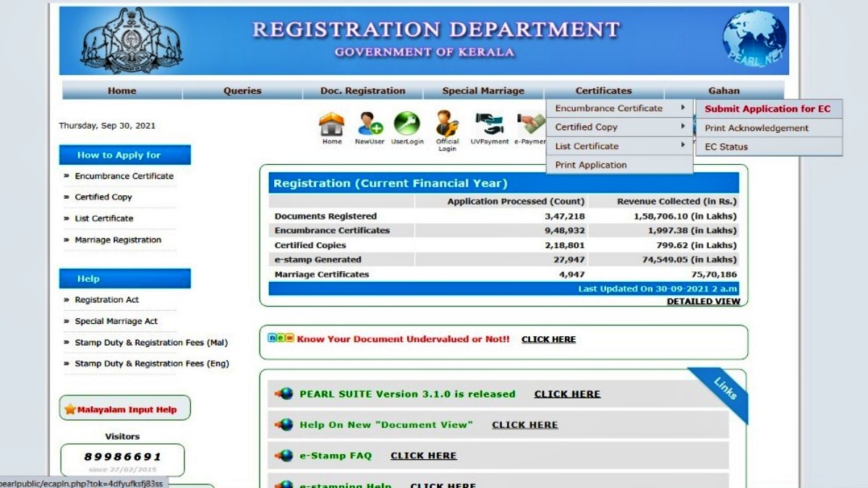
Task: Open the Special Marriage menu
Action: [x=482, y=90]
